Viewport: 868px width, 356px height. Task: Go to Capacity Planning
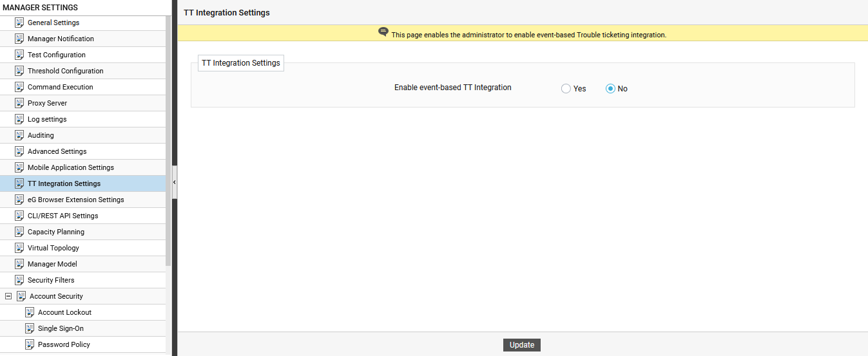tap(56, 232)
